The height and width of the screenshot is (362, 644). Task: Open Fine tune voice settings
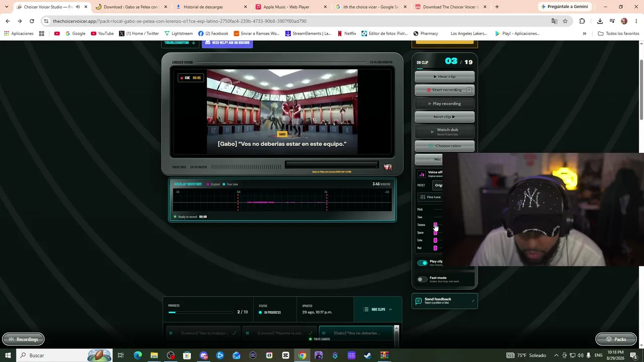pos(430,197)
